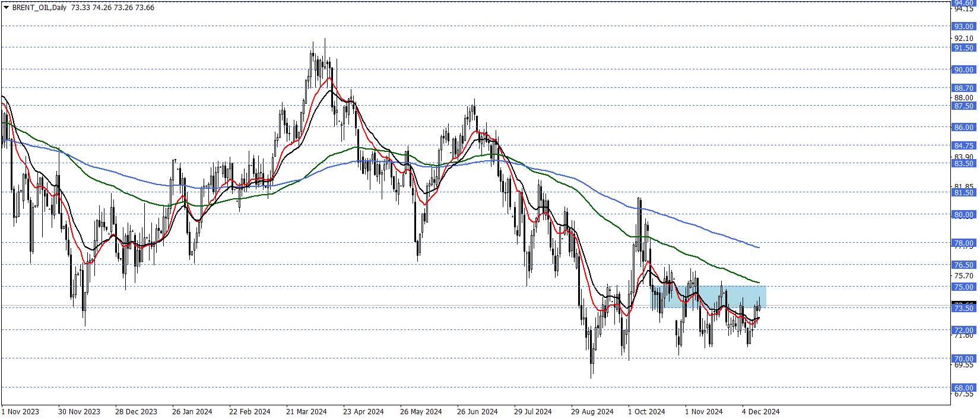Screen dimensions: 980x419
Task: Click the 92.10 price scale value
Action: coord(964,39)
